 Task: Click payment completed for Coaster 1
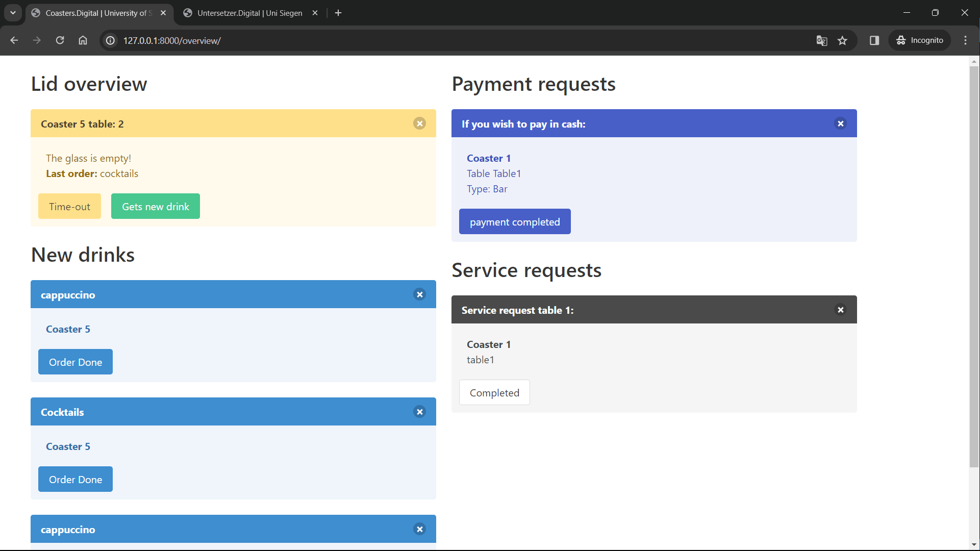pyautogui.click(x=515, y=221)
